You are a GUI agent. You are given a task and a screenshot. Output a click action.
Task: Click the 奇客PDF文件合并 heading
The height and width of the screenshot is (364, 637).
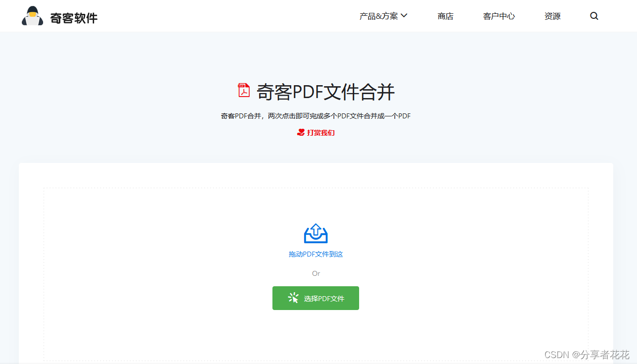click(x=325, y=92)
